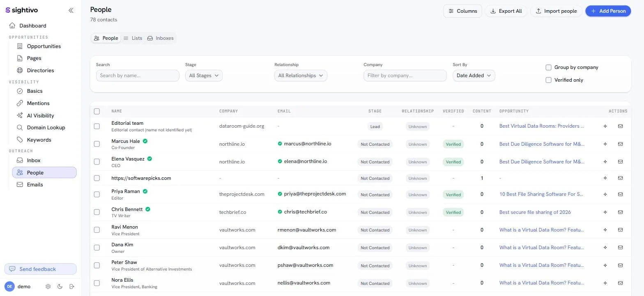This screenshot has width=644, height=296.
Task: Click the sparkle action icon for Elena Vasquez
Action: pos(605,162)
